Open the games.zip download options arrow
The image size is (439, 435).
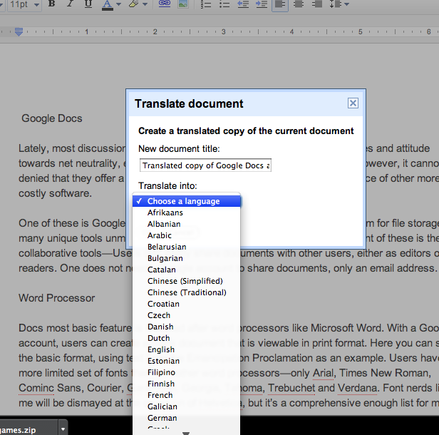(x=63, y=429)
